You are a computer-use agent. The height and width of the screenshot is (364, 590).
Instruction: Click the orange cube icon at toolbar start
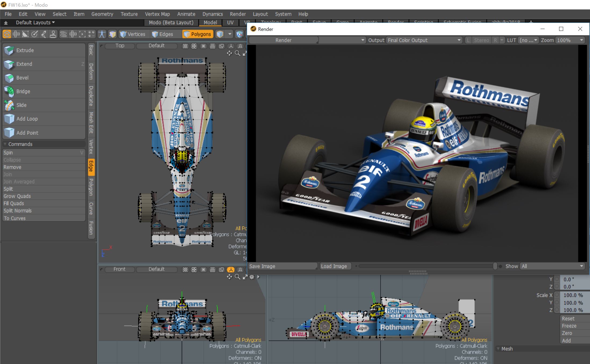pyautogui.click(x=7, y=34)
